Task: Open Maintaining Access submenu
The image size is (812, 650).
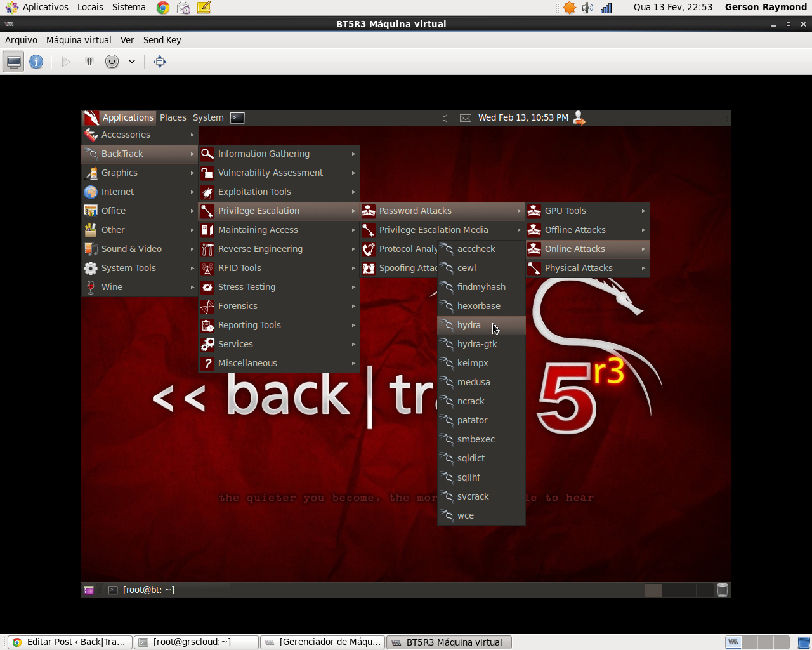Action: tap(279, 230)
